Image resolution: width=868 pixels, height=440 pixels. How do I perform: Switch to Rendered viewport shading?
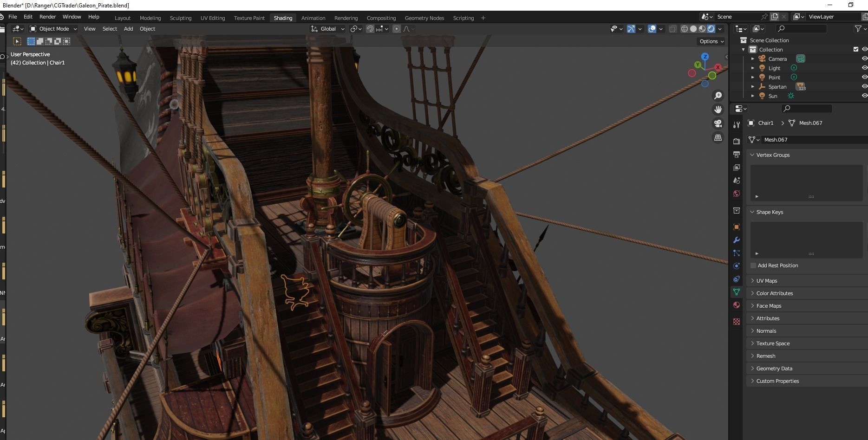pyautogui.click(x=711, y=29)
